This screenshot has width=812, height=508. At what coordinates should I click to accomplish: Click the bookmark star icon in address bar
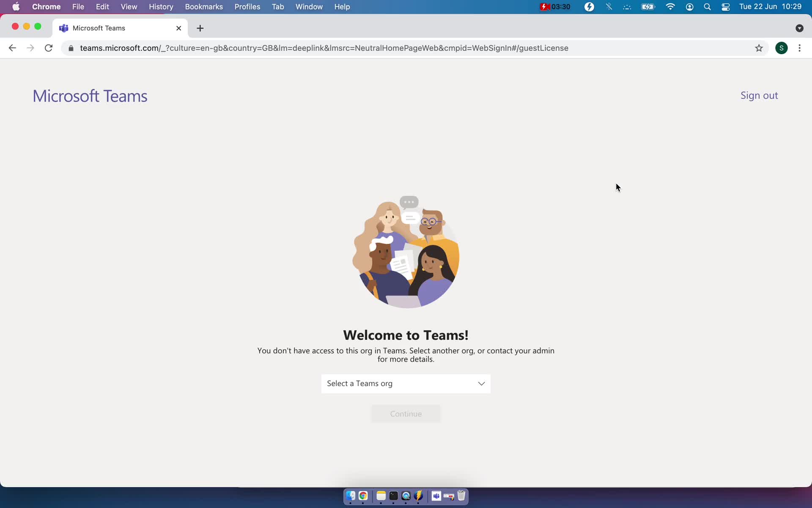pyautogui.click(x=759, y=48)
